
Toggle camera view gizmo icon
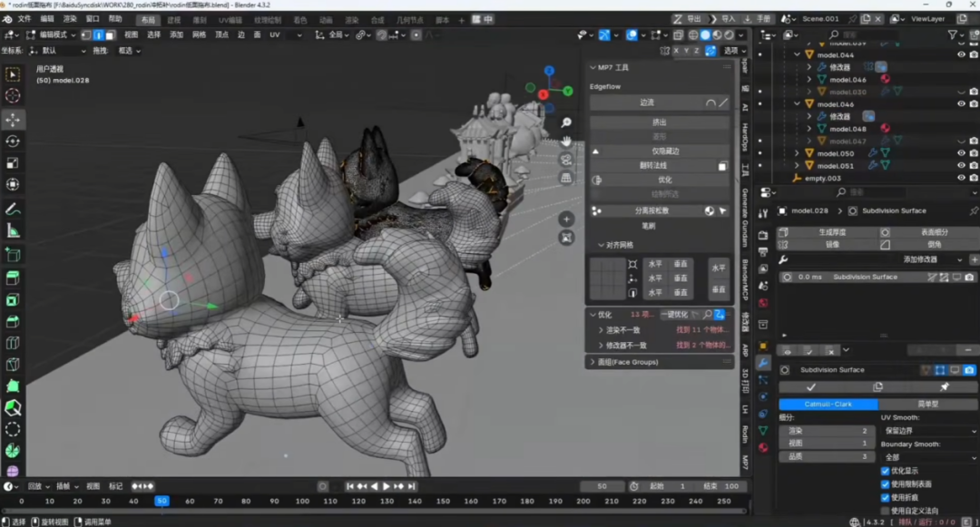pos(566,160)
